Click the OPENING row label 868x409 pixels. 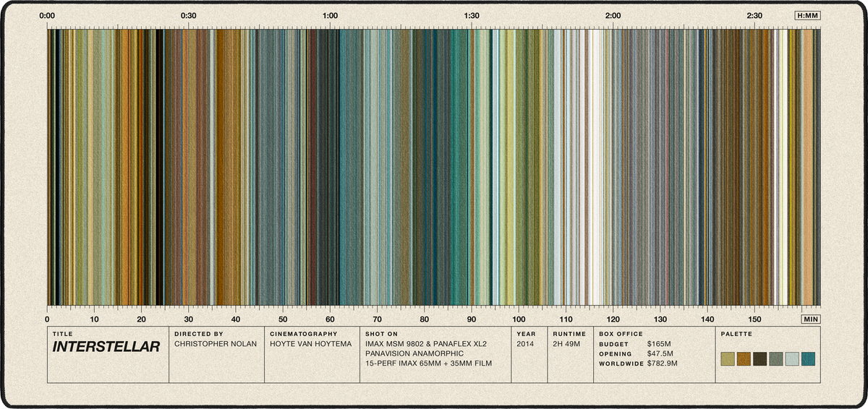[615, 353]
